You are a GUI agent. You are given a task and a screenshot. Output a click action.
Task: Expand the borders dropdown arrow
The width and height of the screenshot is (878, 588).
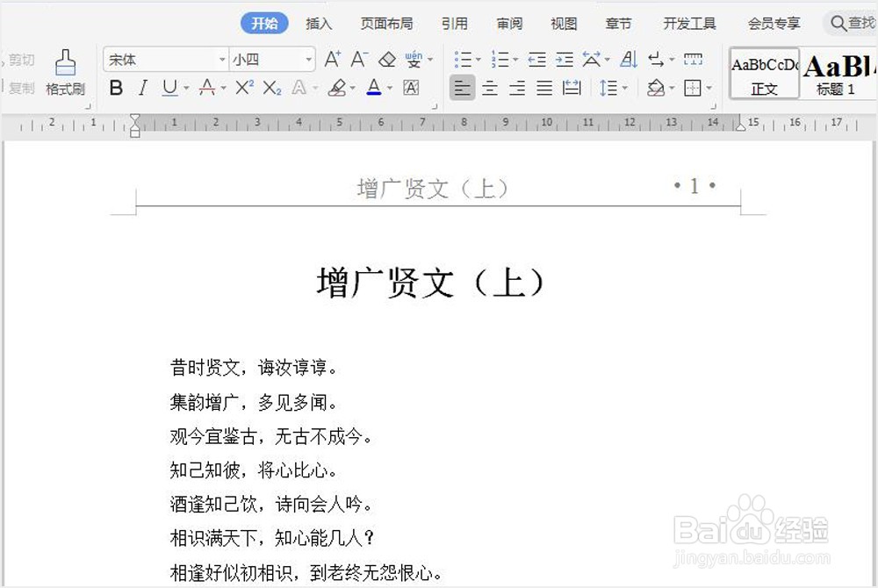(709, 89)
